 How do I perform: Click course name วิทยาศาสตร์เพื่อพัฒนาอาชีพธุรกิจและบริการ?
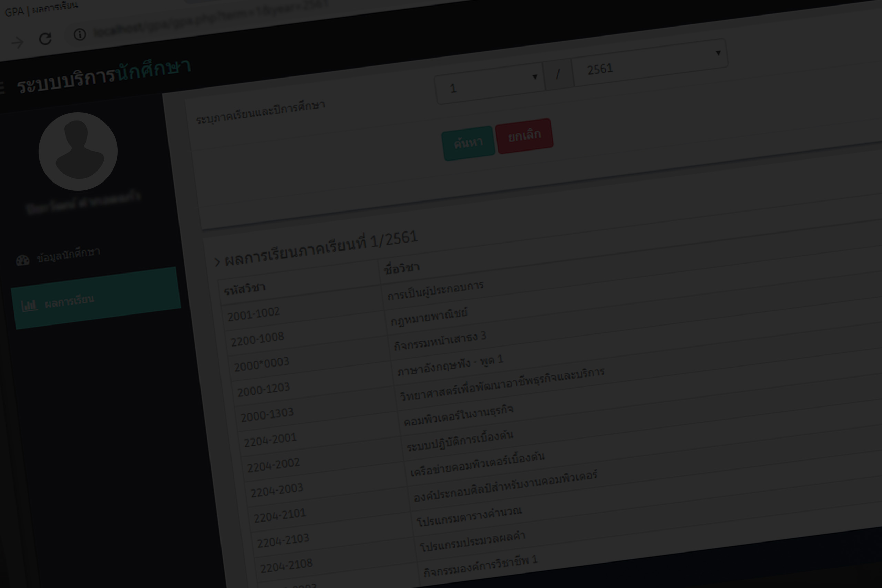502,384
